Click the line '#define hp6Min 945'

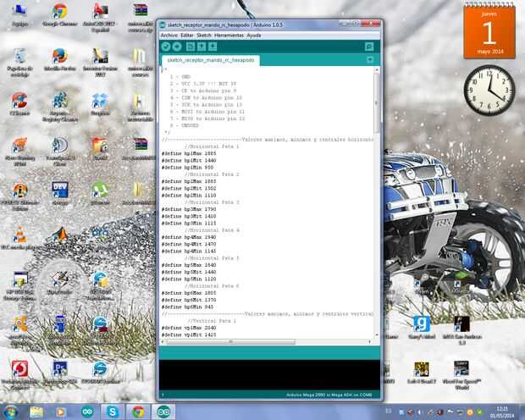pos(187,307)
